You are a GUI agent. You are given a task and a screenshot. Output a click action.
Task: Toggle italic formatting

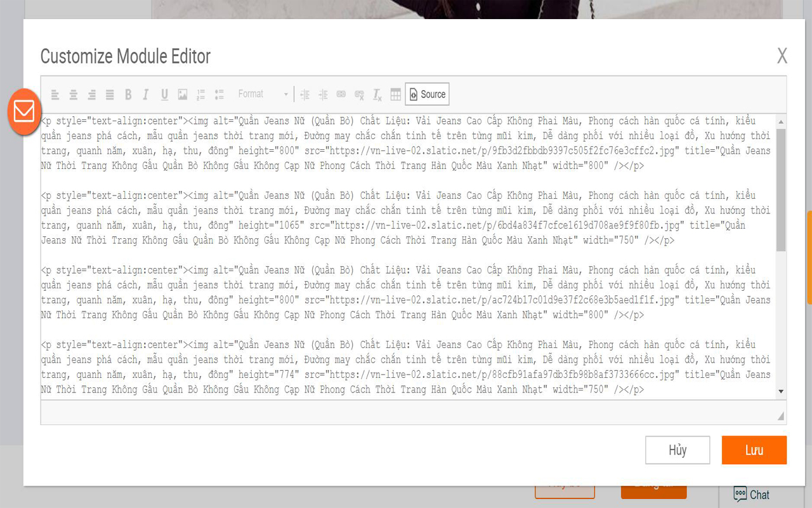(x=146, y=95)
